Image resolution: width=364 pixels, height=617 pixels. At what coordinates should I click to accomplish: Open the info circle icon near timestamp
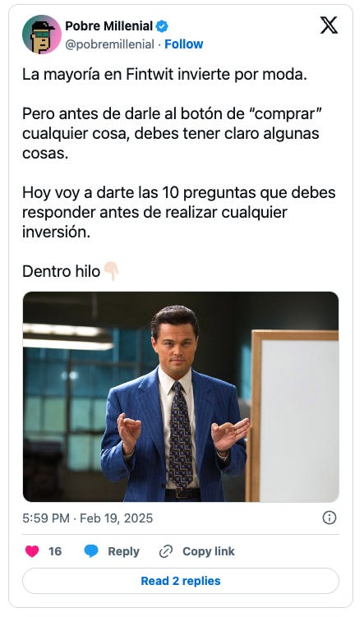click(329, 518)
